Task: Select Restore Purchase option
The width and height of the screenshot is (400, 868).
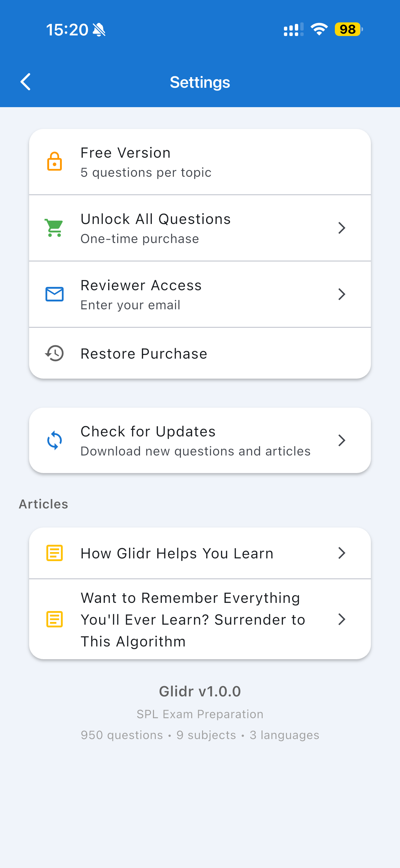Action: pyautogui.click(x=144, y=354)
